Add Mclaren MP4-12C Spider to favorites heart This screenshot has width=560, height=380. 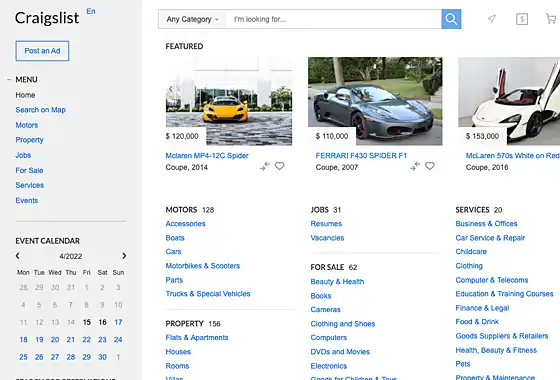coord(280,166)
